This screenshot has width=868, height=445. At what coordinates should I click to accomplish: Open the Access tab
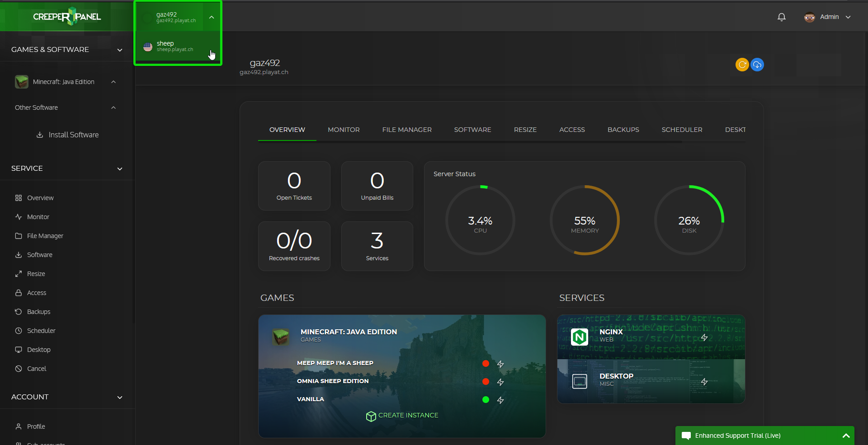(572, 130)
